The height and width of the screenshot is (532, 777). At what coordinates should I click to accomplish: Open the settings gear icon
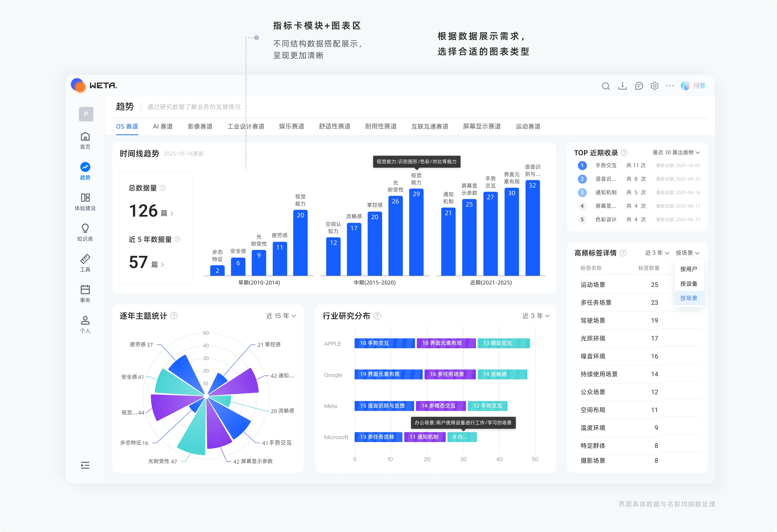click(x=654, y=86)
